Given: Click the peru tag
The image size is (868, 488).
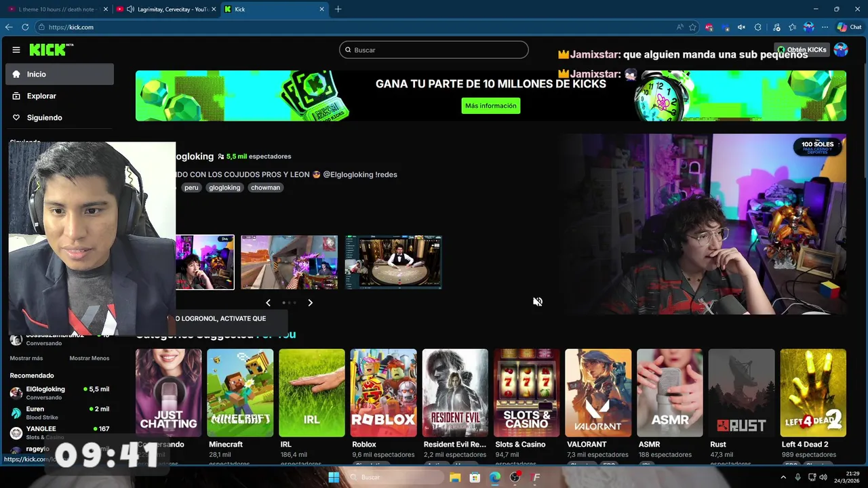Looking at the screenshot, I should tap(191, 188).
